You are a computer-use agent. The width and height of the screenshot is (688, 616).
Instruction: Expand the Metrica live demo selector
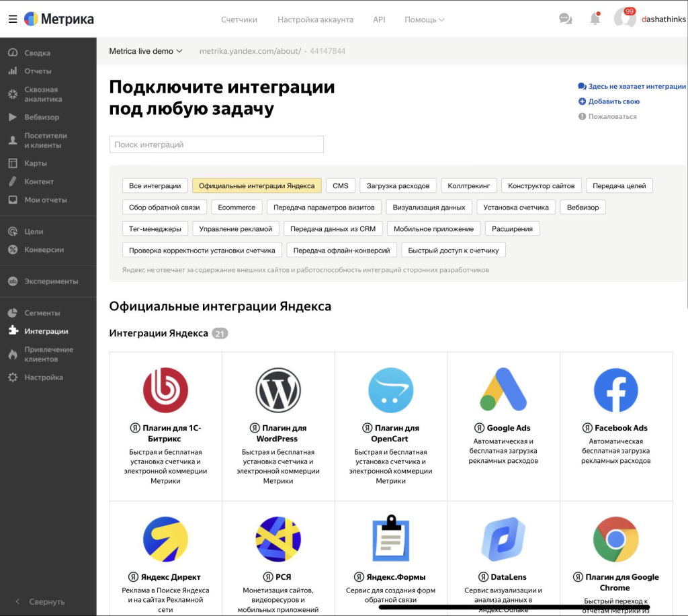click(146, 51)
